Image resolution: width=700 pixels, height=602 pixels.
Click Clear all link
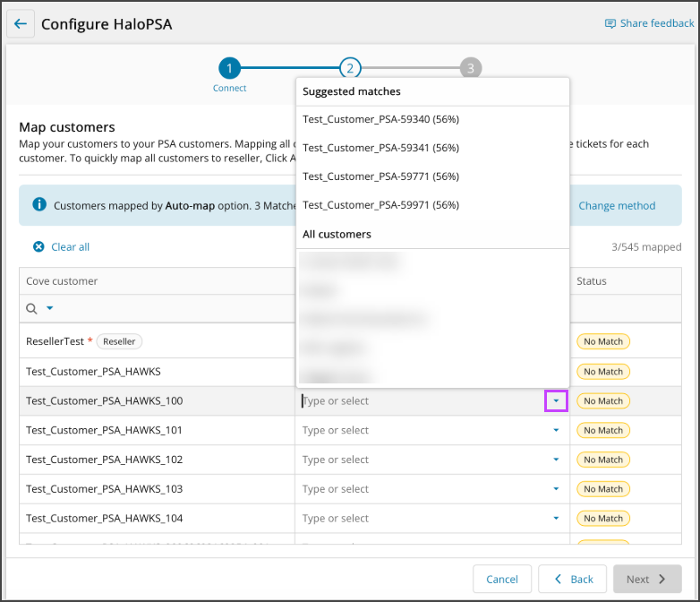[x=62, y=246]
